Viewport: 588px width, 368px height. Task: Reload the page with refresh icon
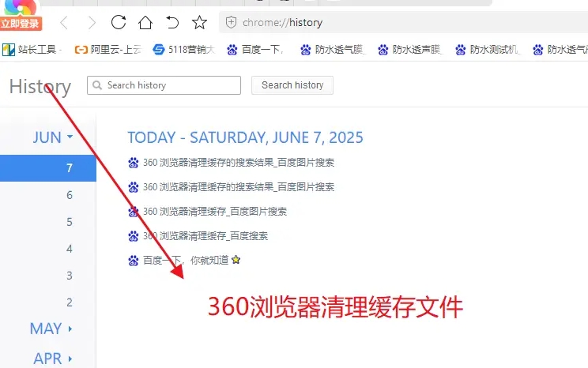119,22
